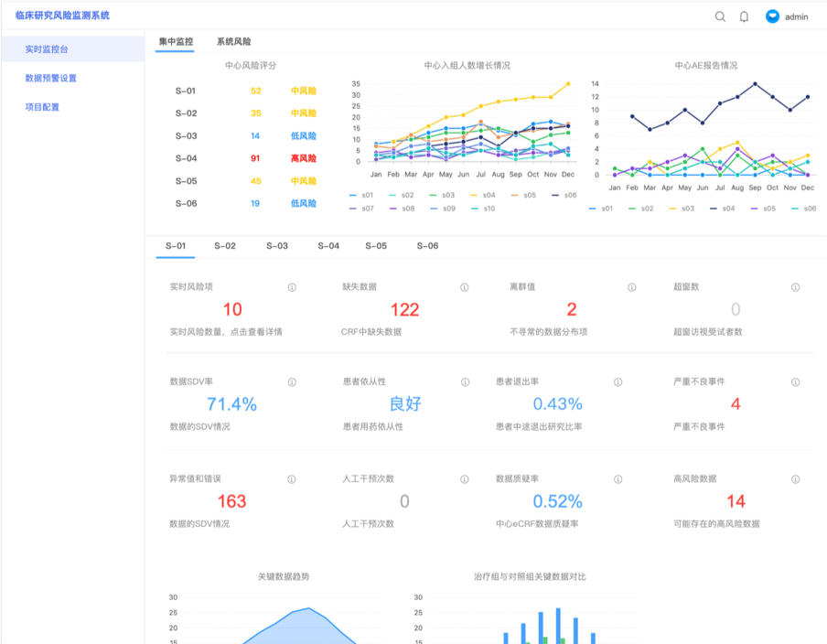Show info for 严重不良事件
This screenshot has height=644, width=827.
tap(795, 382)
